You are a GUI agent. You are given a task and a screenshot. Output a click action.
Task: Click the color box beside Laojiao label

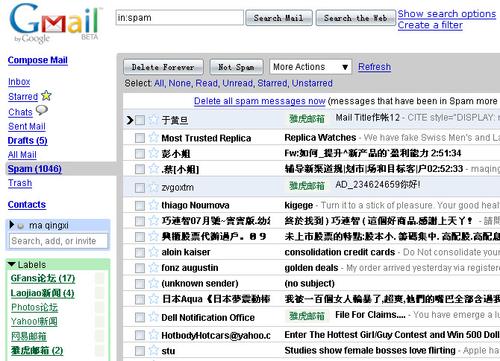(100, 293)
